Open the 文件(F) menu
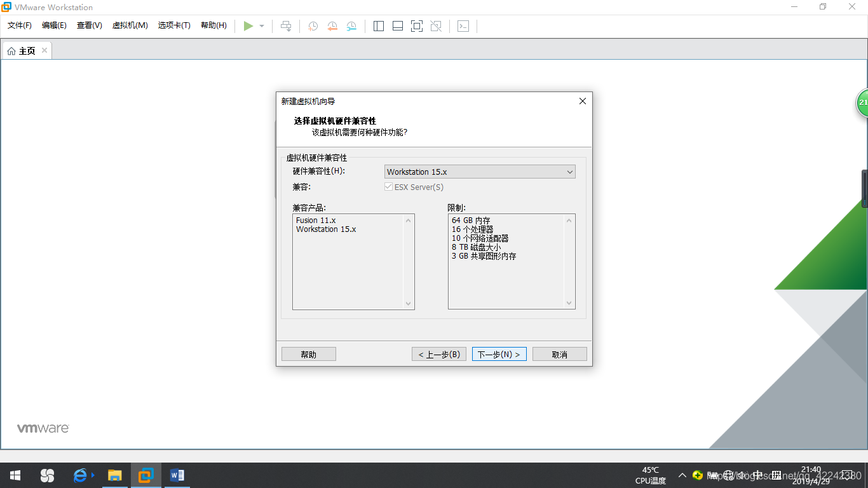 [20, 25]
